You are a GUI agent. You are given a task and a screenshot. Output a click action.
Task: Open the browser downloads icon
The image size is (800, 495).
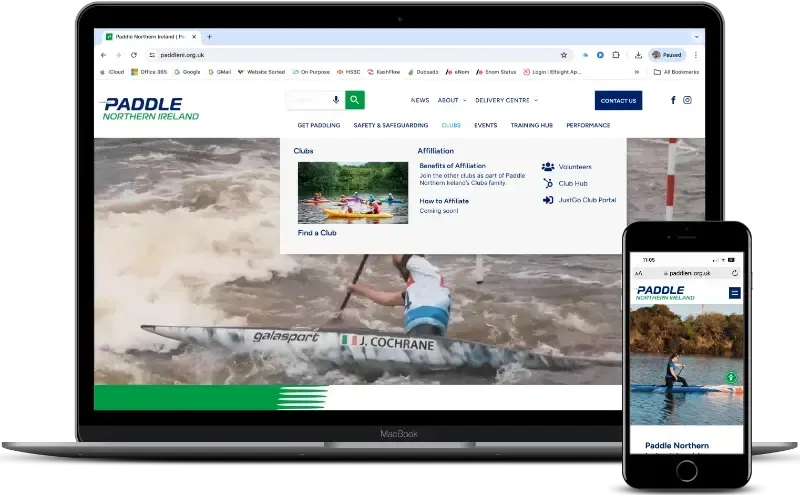click(x=638, y=55)
